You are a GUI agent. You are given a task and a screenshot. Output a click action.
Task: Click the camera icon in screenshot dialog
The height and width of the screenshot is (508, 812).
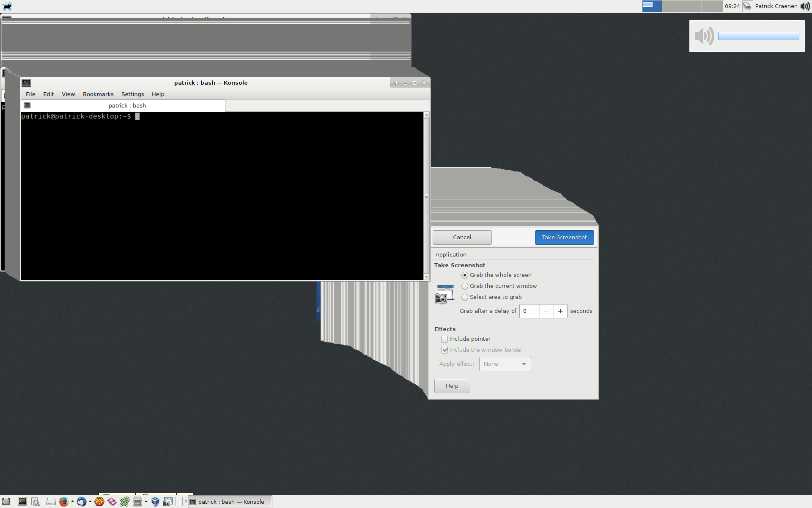(444, 294)
